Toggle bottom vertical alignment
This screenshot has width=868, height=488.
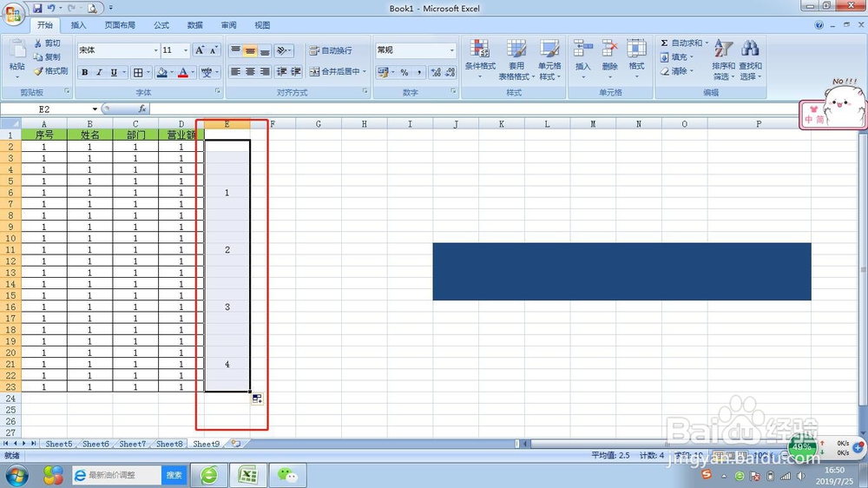click(265, 50)
